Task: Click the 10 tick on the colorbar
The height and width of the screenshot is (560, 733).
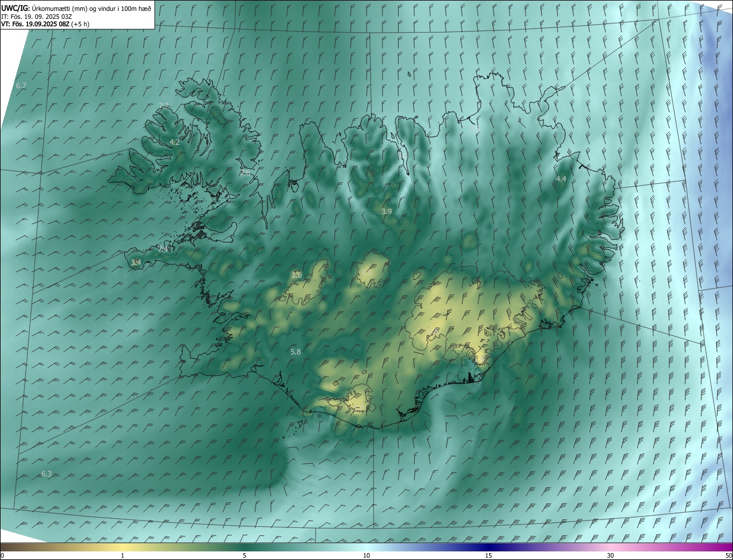Action: pos(366,556)
